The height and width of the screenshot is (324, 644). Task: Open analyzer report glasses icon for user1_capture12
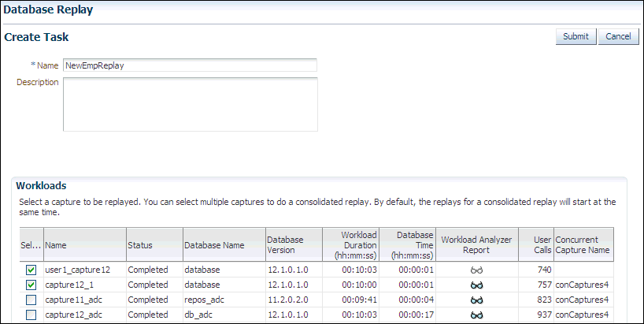(x=476, y=270)
